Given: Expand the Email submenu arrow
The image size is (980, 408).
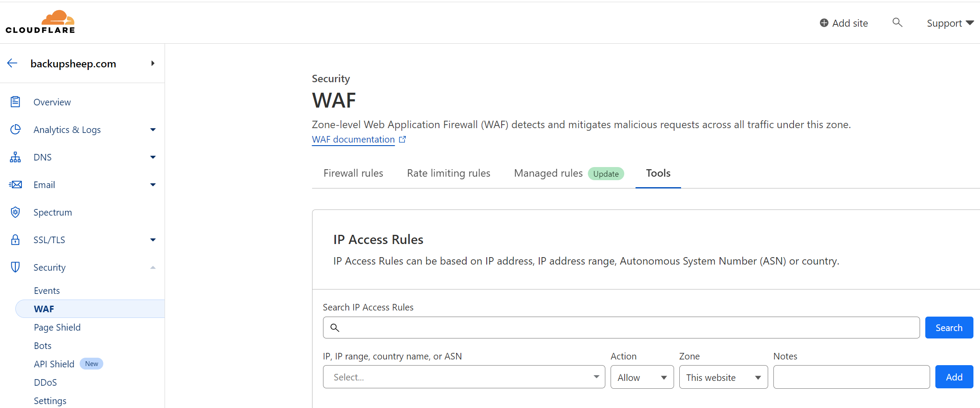Looking at the screenshot, I should [153, 185].
